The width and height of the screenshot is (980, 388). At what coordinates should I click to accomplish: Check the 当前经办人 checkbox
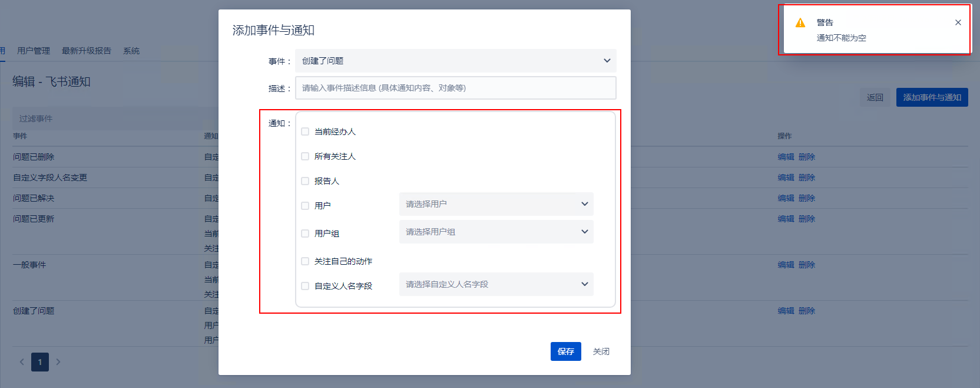pyautogui.click(x=305, y=131)
